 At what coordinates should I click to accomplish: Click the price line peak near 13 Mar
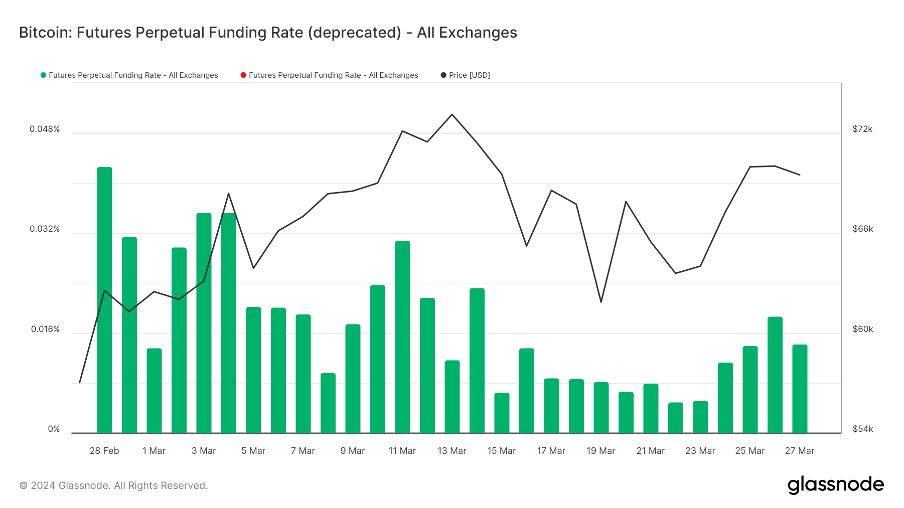(x=452, y=114)
